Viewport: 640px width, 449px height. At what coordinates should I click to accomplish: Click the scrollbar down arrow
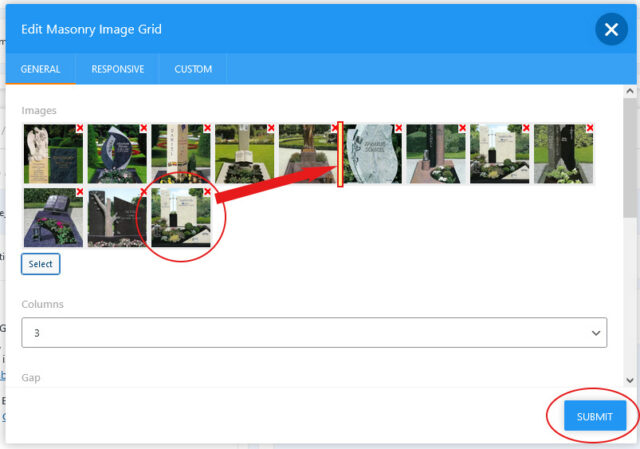630,380
